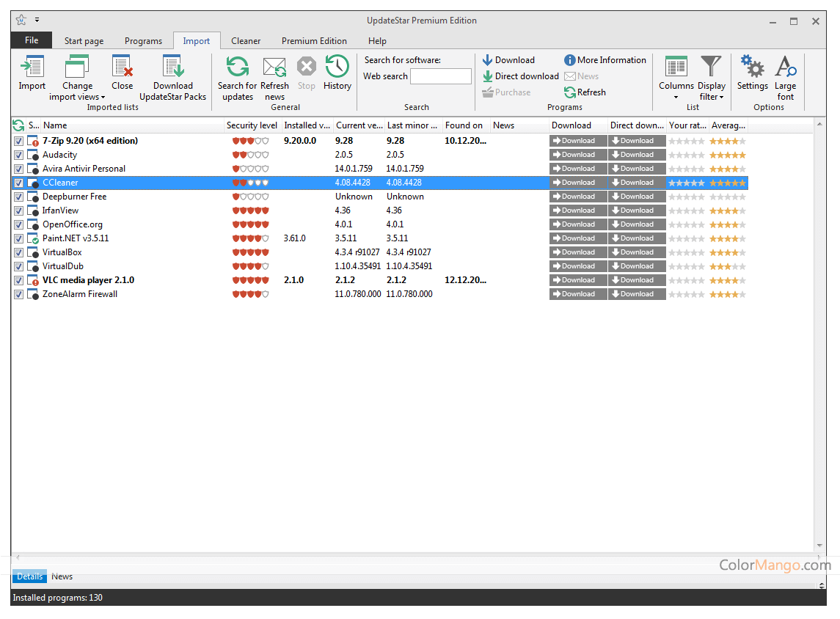This screenshot has width=840, height=619.
Task: Click Download UpdateStar Packs icon
Action: [173, 67]
